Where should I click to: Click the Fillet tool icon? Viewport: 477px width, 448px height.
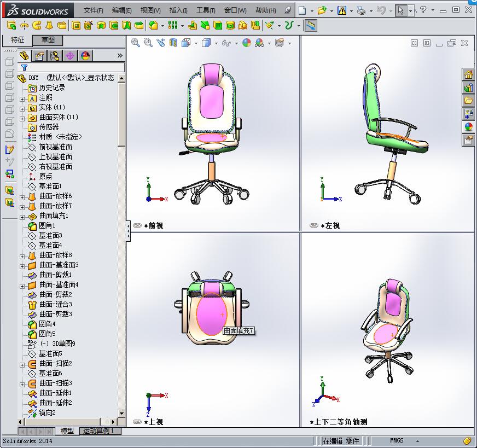coord(153,25)
